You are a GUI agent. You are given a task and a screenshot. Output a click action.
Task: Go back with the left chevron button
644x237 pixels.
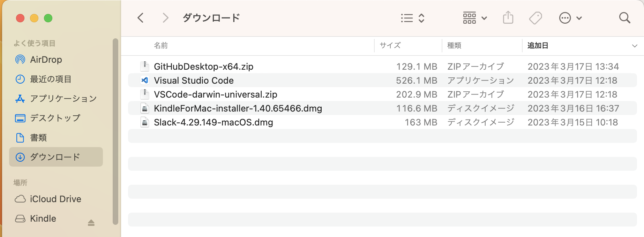point(141,18)
